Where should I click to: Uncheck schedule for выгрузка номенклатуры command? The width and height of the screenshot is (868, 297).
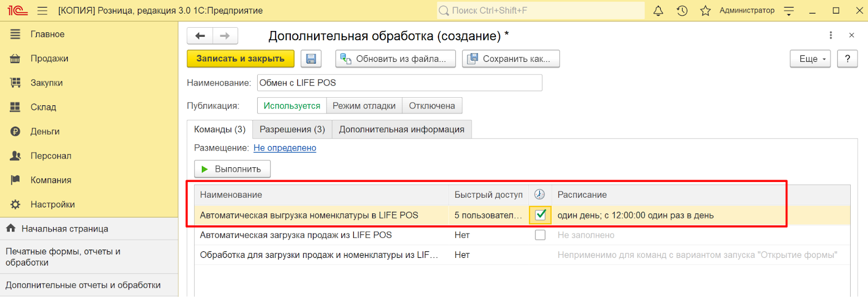tap(540, 215)
